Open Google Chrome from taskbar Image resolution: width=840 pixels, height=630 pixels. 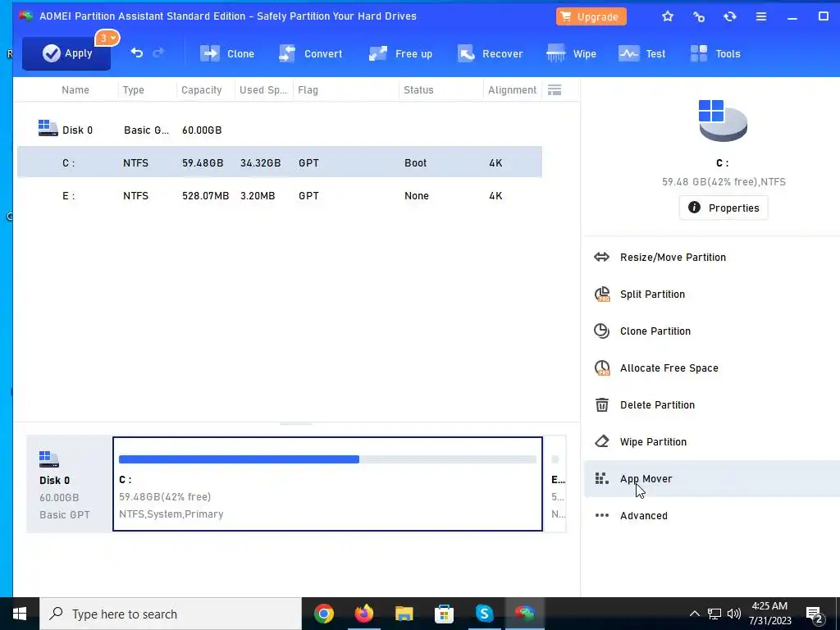click(x=323, y=614)
